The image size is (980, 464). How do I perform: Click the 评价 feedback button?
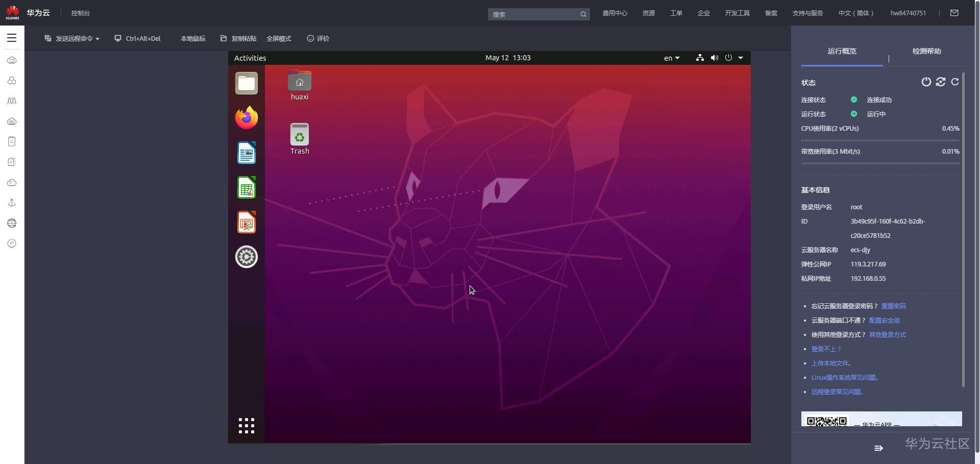click(x=318, y=38)
